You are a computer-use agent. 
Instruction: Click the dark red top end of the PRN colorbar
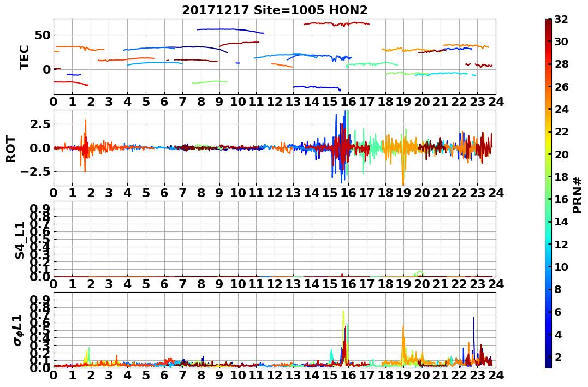pos(548,21)
